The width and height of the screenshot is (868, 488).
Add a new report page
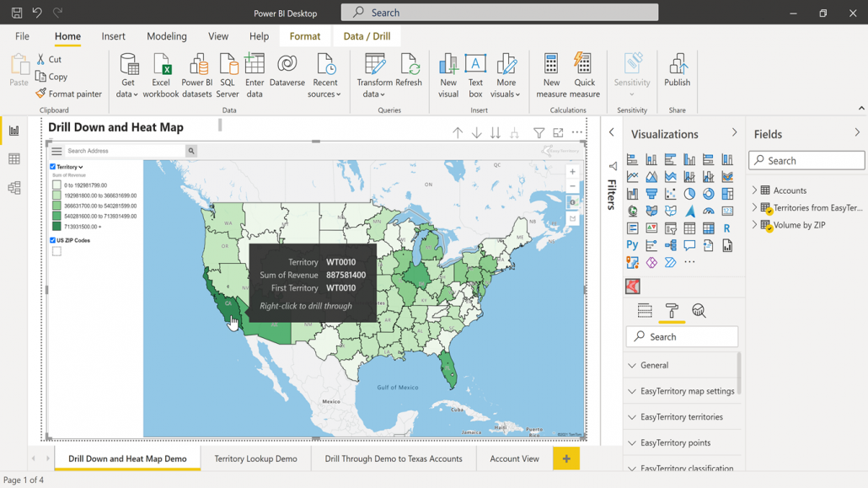click(566, 459)
